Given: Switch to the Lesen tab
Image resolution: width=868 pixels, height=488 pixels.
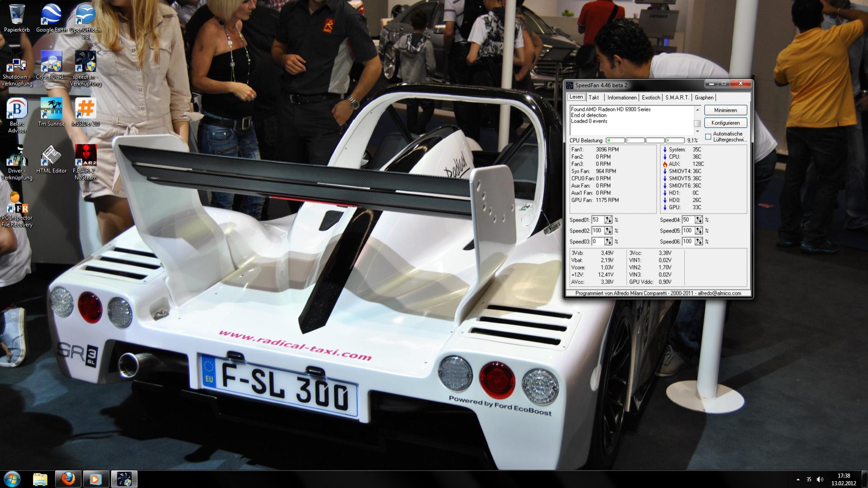Looking at the screenshot, I should click(x=576, y=97).
